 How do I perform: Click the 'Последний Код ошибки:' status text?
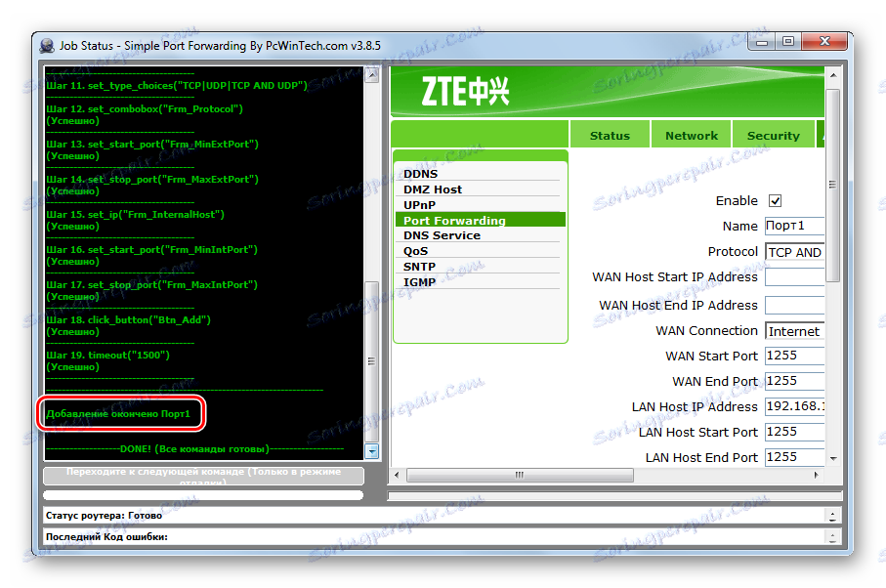click(x=106, y=536)
